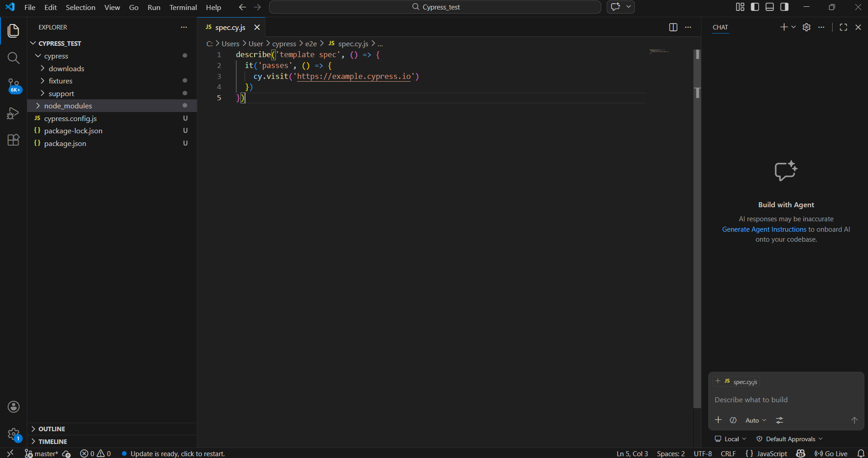Viewport: 868px width, 458px height.
Task: Click the GitHub icon in the status bar
Action: 800,453
